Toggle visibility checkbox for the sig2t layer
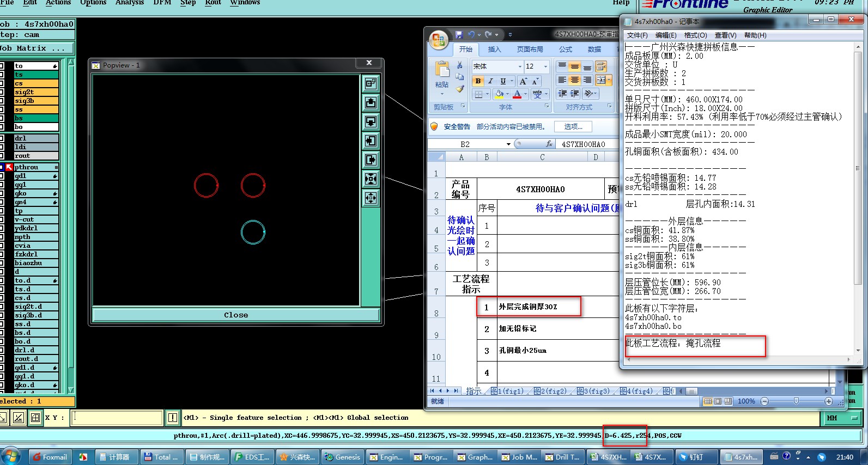 tap(2, 92)
